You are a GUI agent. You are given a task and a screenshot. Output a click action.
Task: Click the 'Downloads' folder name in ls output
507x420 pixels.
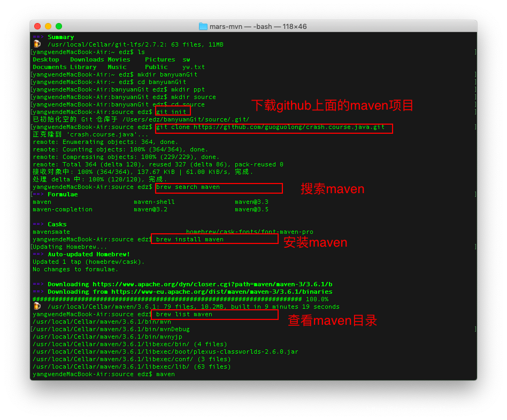tap(87, 59)
